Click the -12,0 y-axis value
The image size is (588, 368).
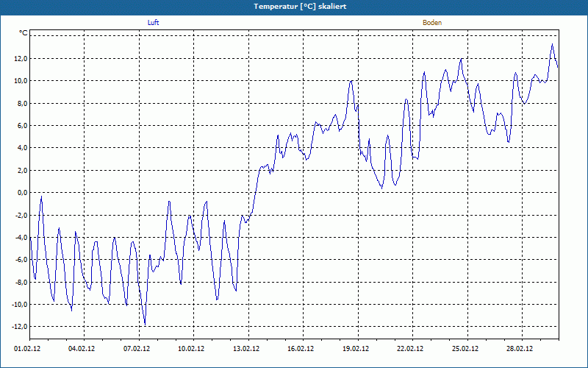pos(20,326)
